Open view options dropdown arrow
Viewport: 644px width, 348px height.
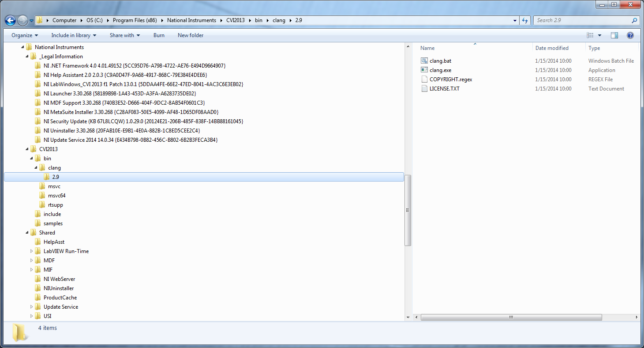[x=599, y=35]
